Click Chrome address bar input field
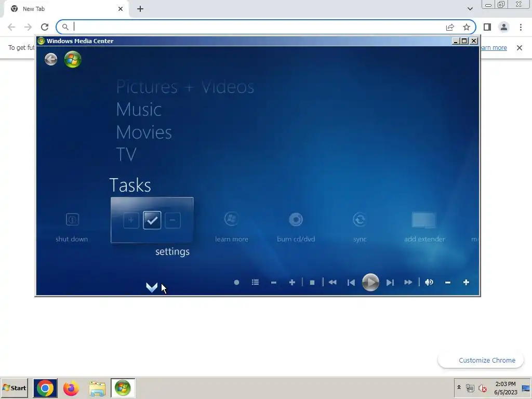532x399 pixels. tap(258, 27)
